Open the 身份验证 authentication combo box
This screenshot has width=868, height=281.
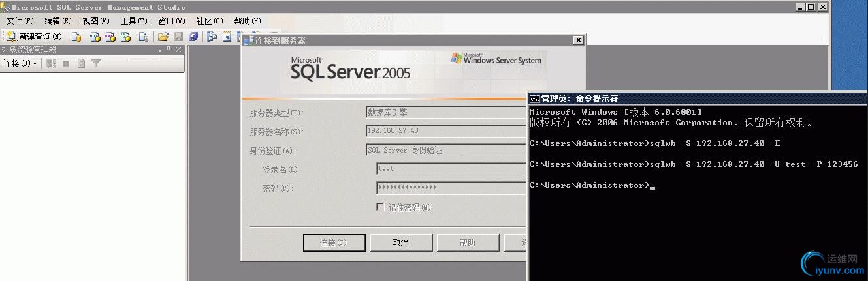(447, 150)
